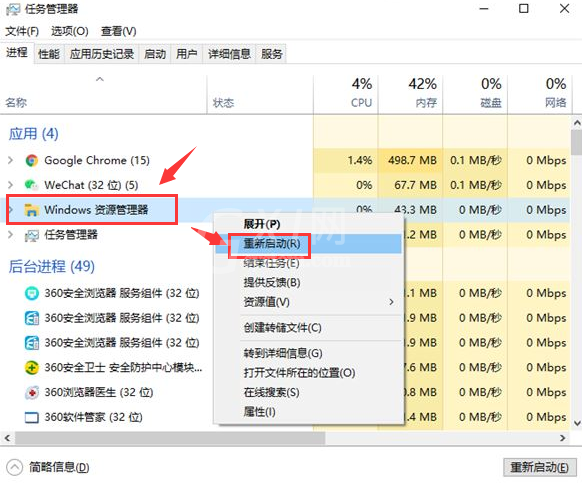The height and width of the screenshot is (483, 582).
Task: Choose 属性(I) in context menu
Action: (x=308, y=412)
